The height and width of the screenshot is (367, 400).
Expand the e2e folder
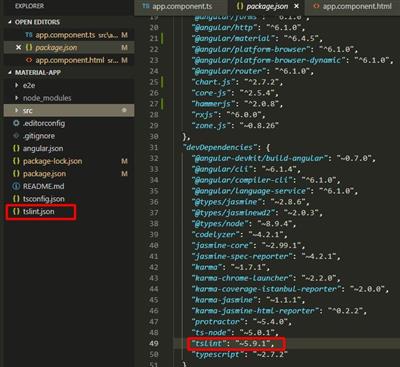click(17, 86)
